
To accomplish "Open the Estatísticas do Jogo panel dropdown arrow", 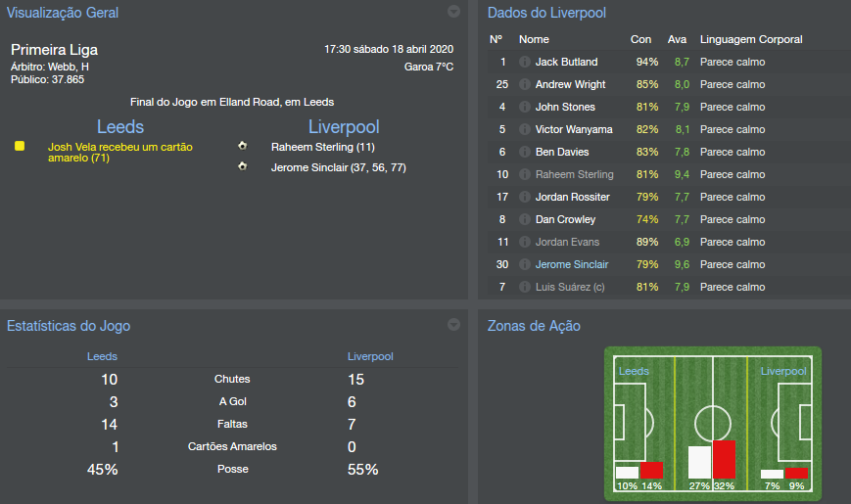I will [x=453, y=325].
